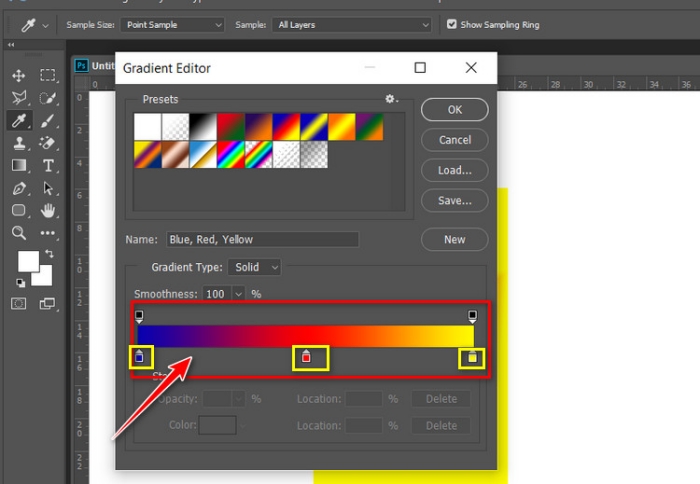Collapse the toolbox with double arrows
Viewport: 700px width, 484px height.
pos(11,45)
